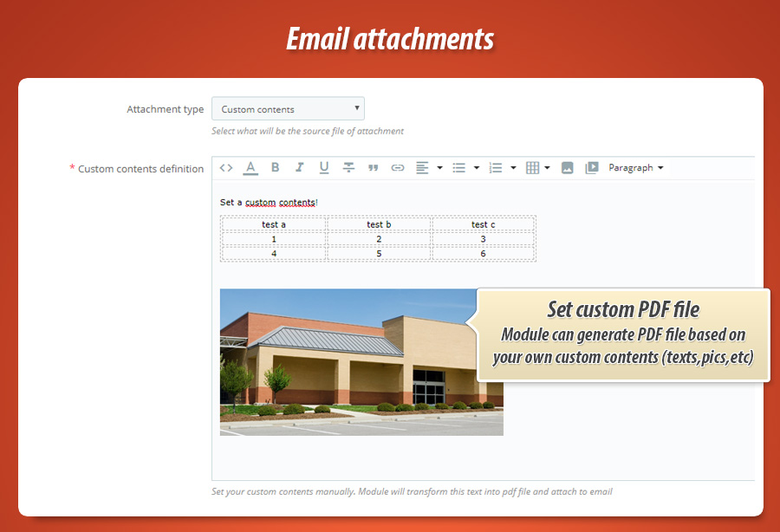Click the Custom contents definition label
Image resolution: width=780 pixels, height=532 pixels.
139,169
